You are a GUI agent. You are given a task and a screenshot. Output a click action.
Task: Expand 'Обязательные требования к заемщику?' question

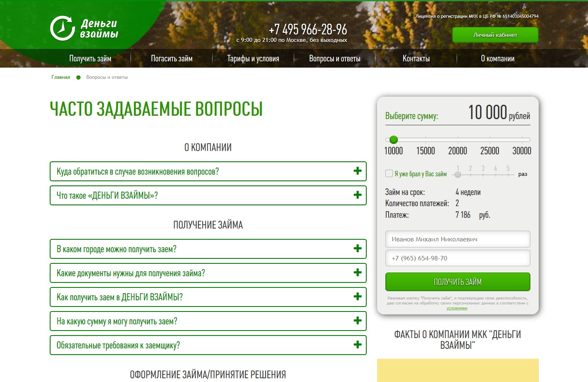click(208, 345)
